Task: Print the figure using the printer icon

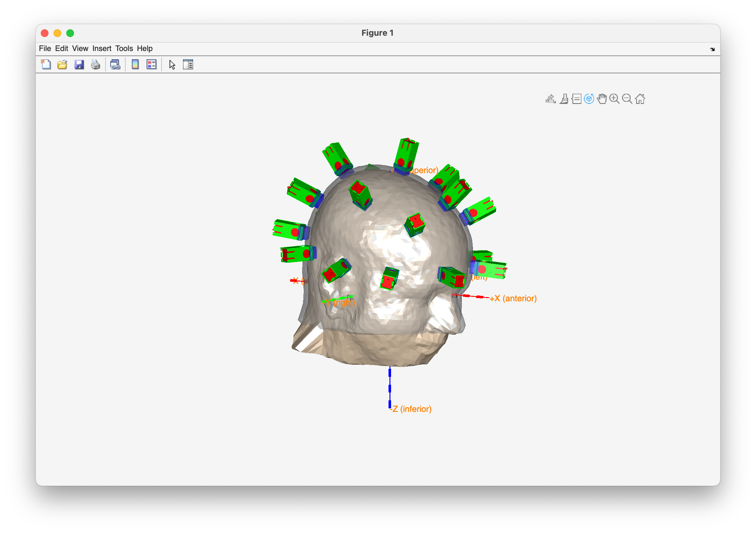Action: click(96, 65)
